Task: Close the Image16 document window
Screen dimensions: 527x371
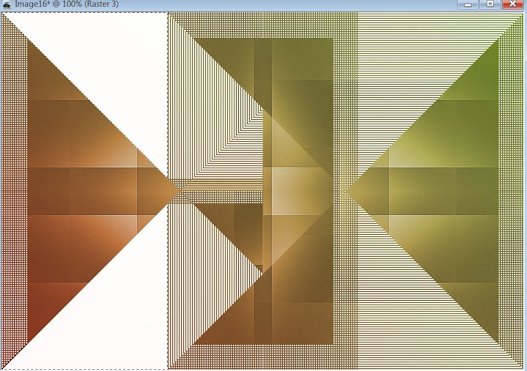Action: pos(513,4)
